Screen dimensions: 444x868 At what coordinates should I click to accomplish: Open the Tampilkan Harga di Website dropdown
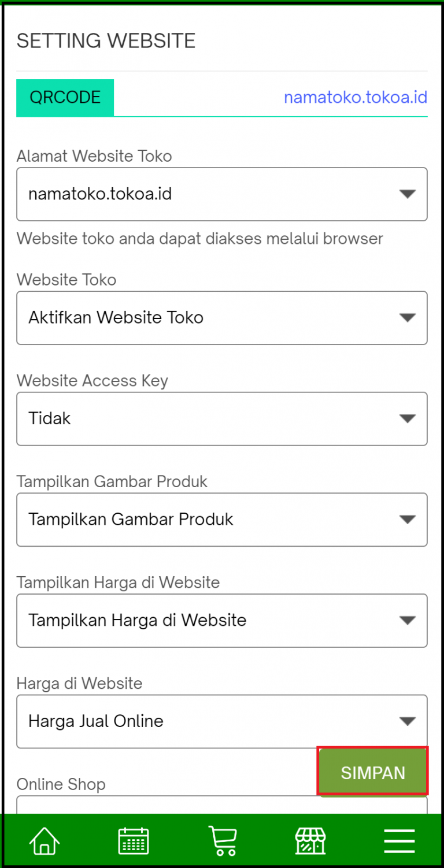tap(222, 620)
